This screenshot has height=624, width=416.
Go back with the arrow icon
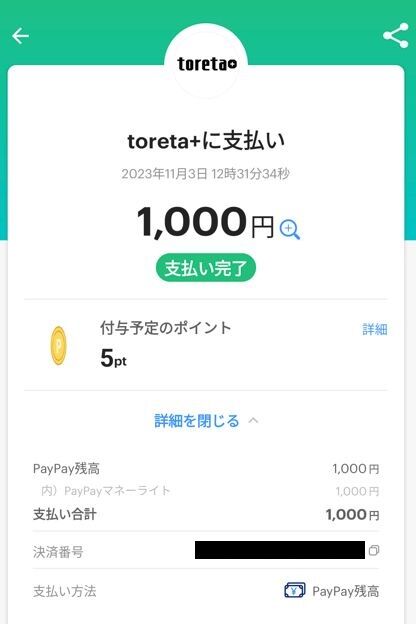20,36
